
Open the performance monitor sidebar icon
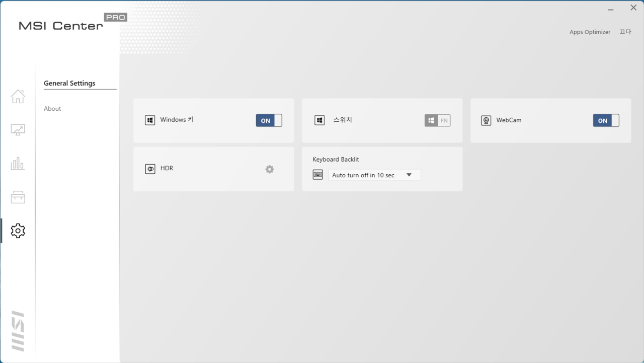(18, 130)
